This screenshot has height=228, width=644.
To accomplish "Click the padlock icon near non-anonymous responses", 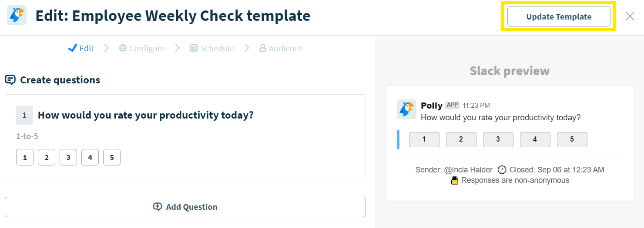I will pos(455,180).
